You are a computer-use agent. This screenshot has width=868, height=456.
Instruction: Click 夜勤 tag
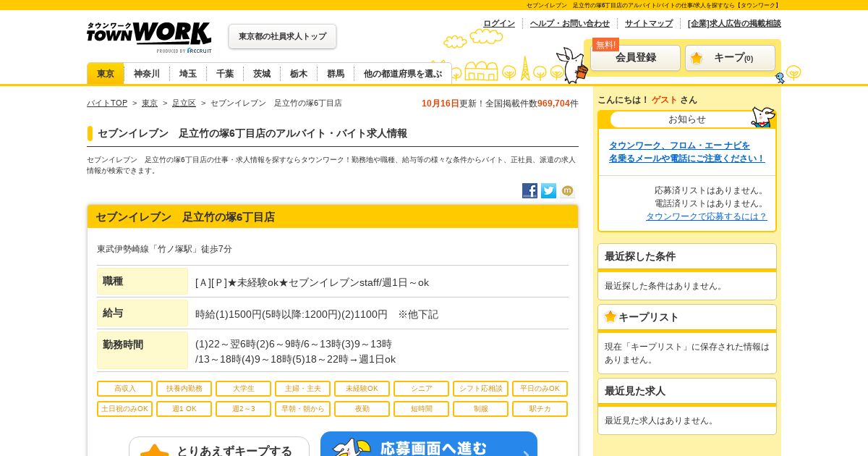tap(362, 409)
